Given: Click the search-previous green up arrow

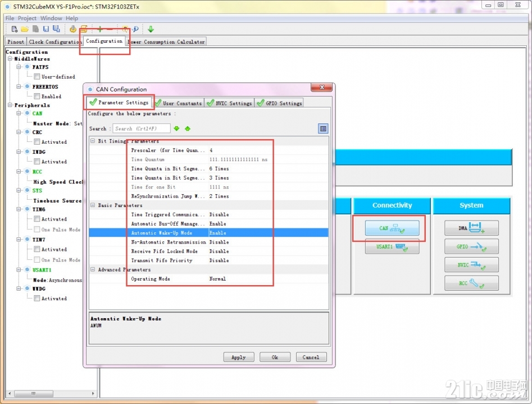Looking at the screenshot, I should click(x=188, y=128).
